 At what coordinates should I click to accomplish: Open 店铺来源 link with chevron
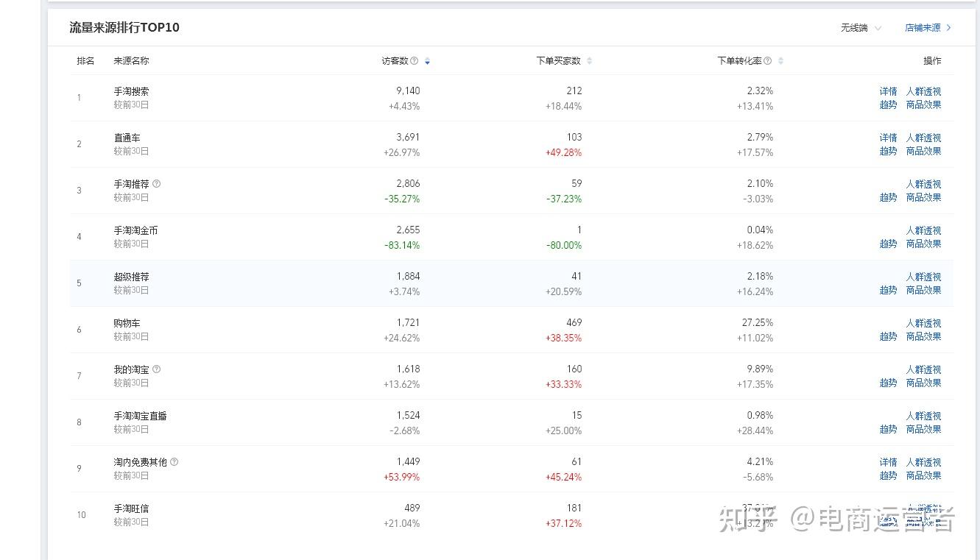point(928,28)
